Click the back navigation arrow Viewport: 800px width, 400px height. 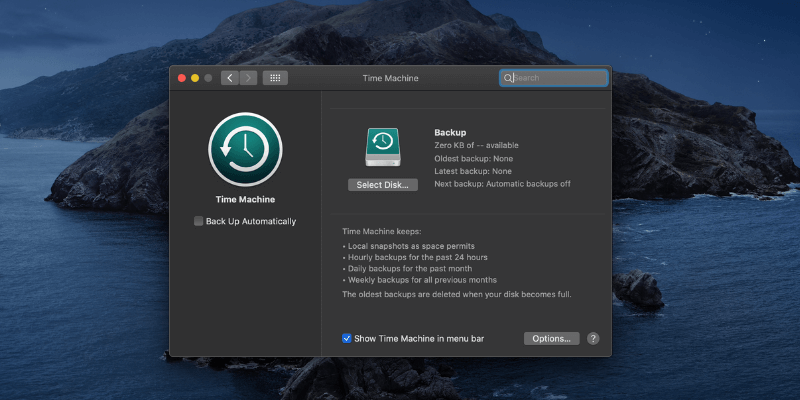[229, 78]
